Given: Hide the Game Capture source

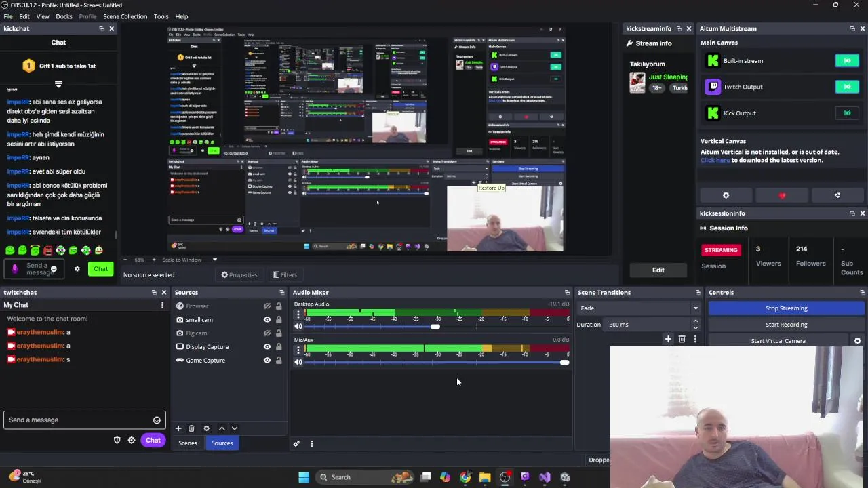Looking at the screenshot, I should click(x=267, y=361).
